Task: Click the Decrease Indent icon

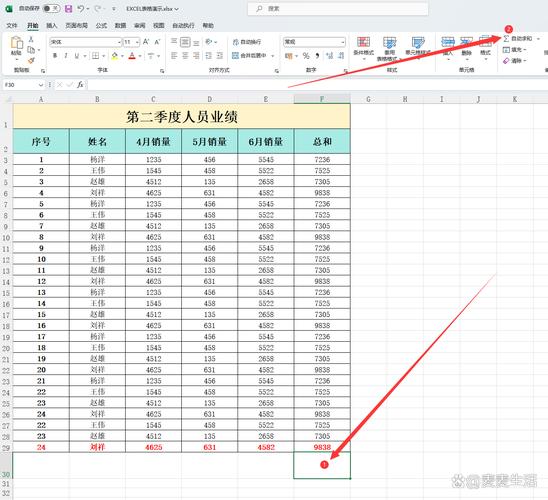Action: [x=209, y=56]
